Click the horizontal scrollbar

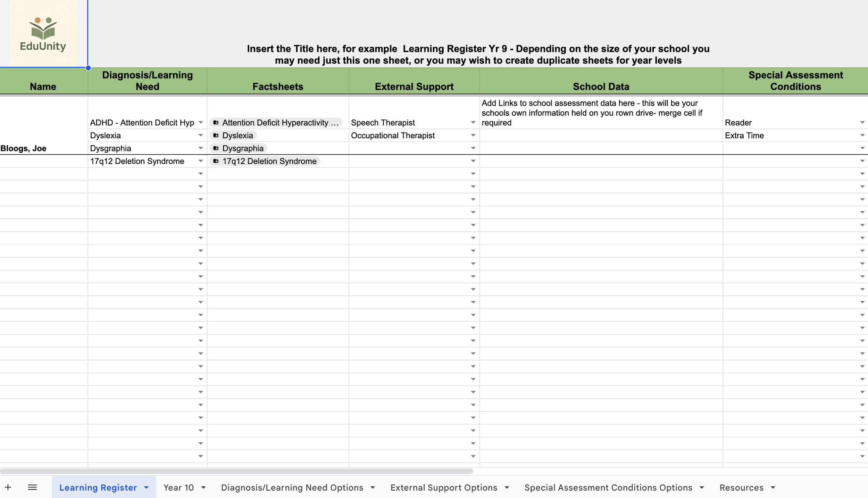tap(236, 471)
